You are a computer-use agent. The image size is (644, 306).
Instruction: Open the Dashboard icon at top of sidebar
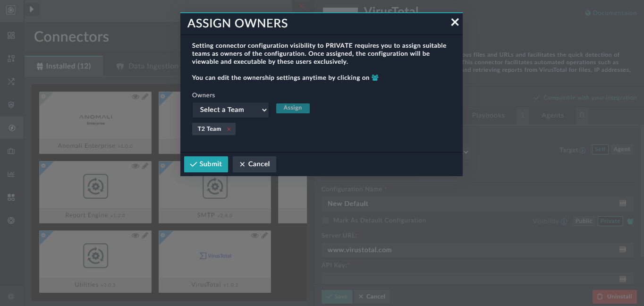(x=11, y=35)
